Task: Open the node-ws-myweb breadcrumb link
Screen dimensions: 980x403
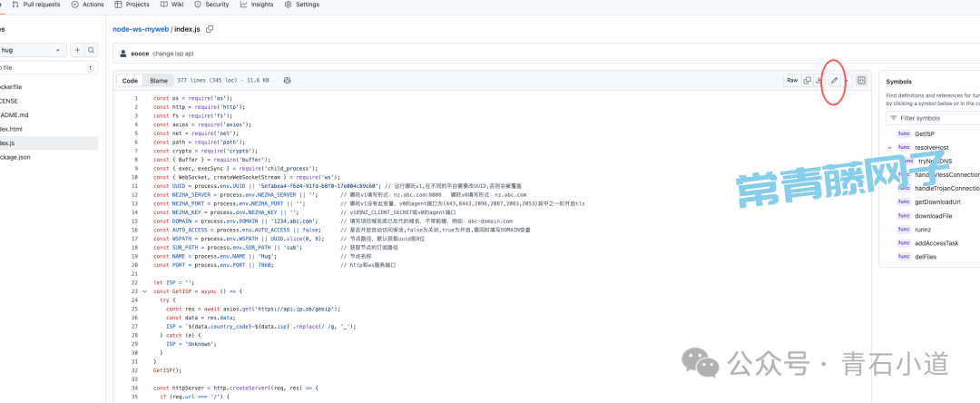Action: tap(140, 29)
